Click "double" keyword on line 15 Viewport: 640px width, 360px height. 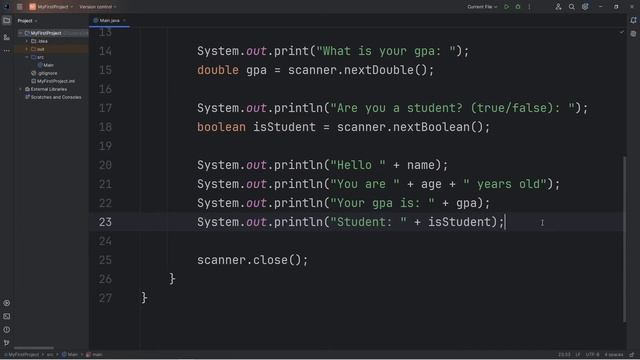[x=218, y=70]
